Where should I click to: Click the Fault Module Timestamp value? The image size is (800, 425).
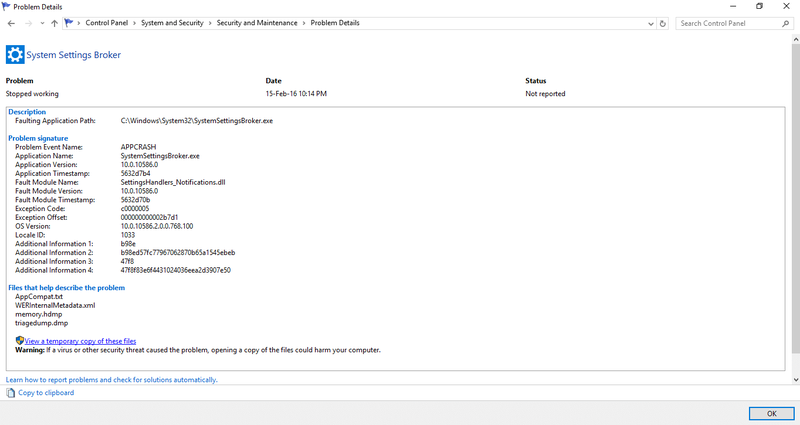click(x=135, y=200)
